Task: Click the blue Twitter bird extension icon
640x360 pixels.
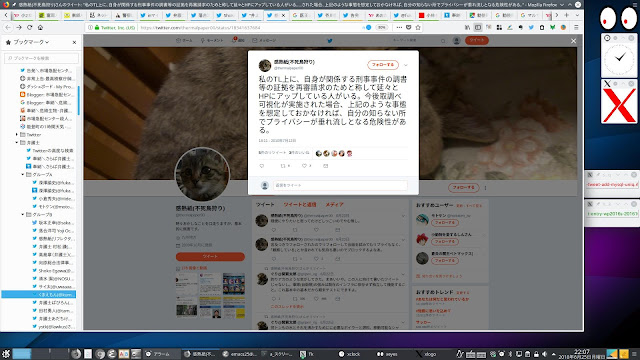Action: [531, 27]
